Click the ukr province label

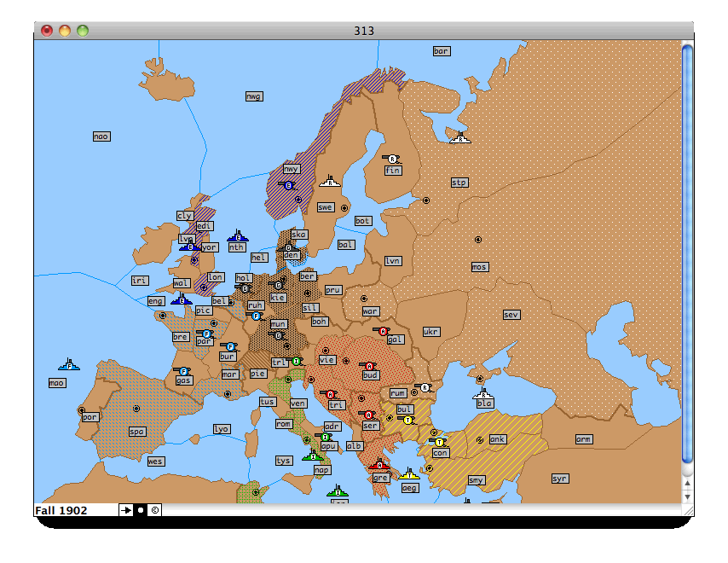point(430,332)
